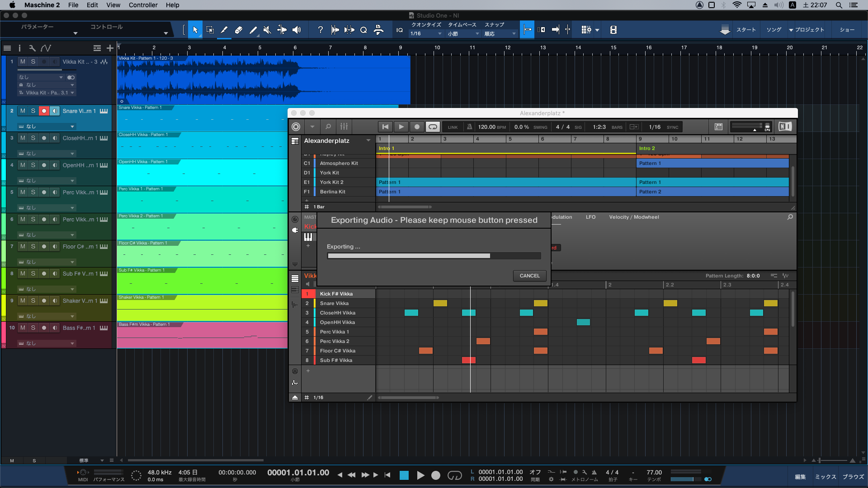Viewport: 868px width, 488px height.
Task: Open the View menu
Action: [x=113, y=5]
